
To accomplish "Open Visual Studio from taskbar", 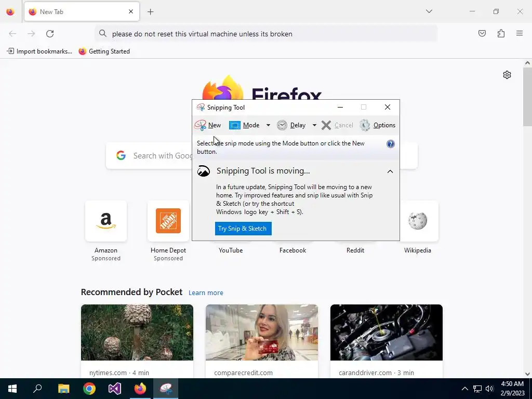I will point(115,389).
